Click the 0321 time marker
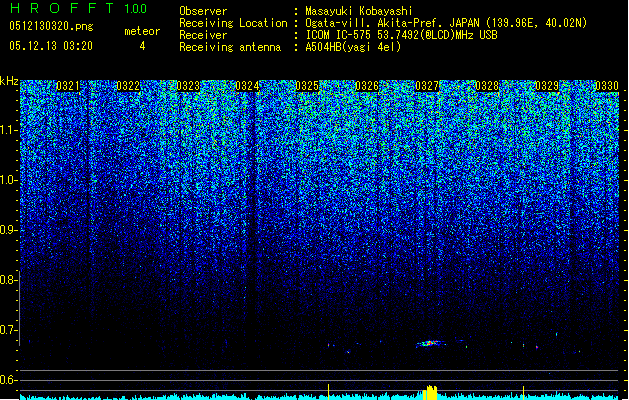 coord(68,86)
